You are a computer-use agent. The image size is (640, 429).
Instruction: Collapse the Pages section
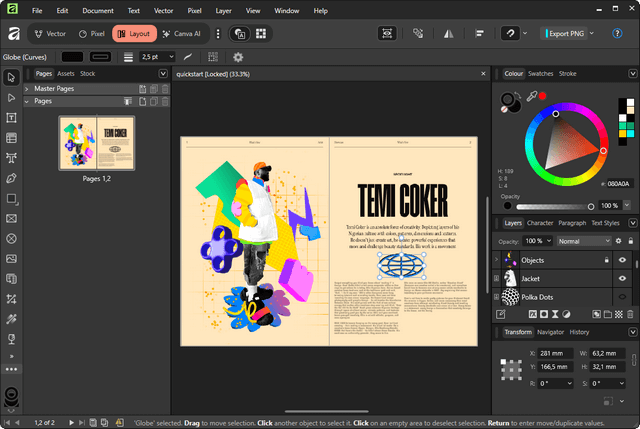tap(27, 101)
